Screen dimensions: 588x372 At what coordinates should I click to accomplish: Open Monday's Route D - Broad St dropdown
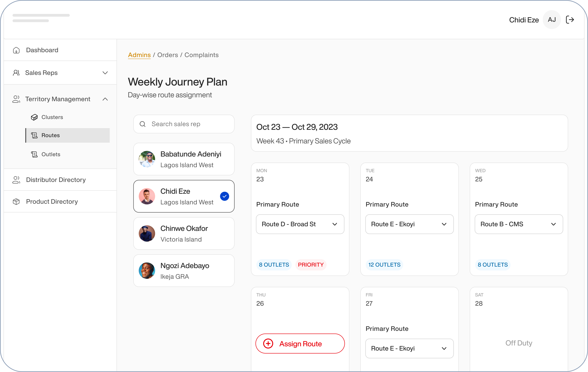coord(300,224)
